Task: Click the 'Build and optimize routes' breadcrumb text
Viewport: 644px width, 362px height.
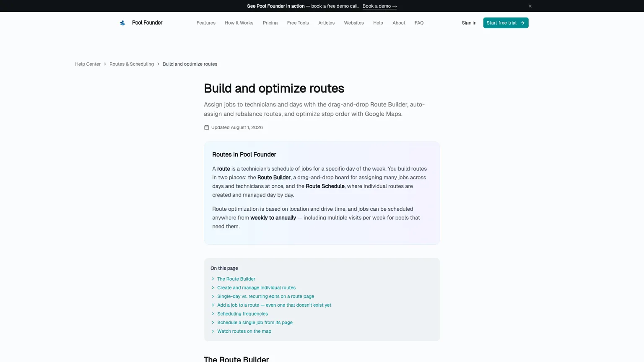Action: point(190,64)
